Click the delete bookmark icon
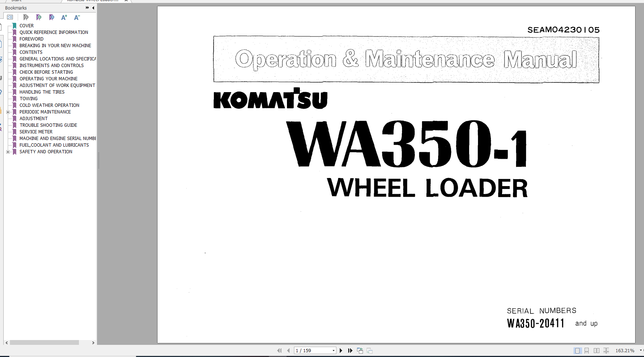Viewport: 644px width, 357px height. point(26,17)
